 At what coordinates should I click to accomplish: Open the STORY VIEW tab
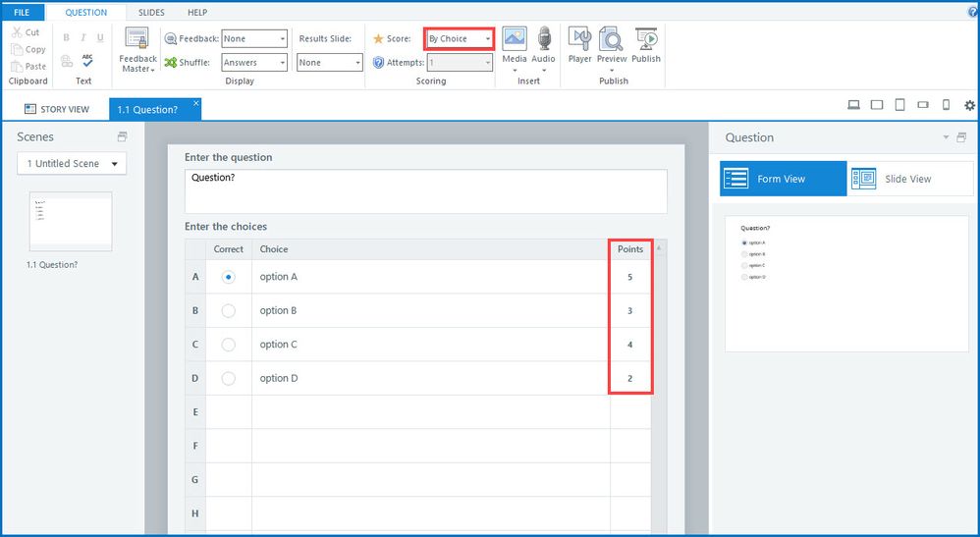[57, 109]
